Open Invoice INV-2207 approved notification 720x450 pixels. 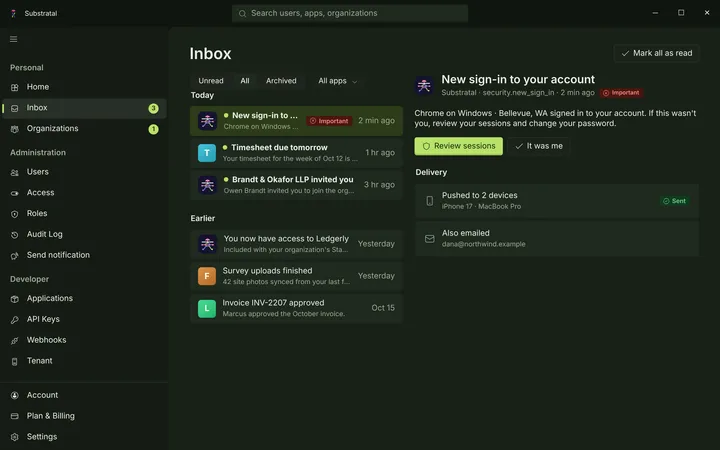(x=296, y=308)
